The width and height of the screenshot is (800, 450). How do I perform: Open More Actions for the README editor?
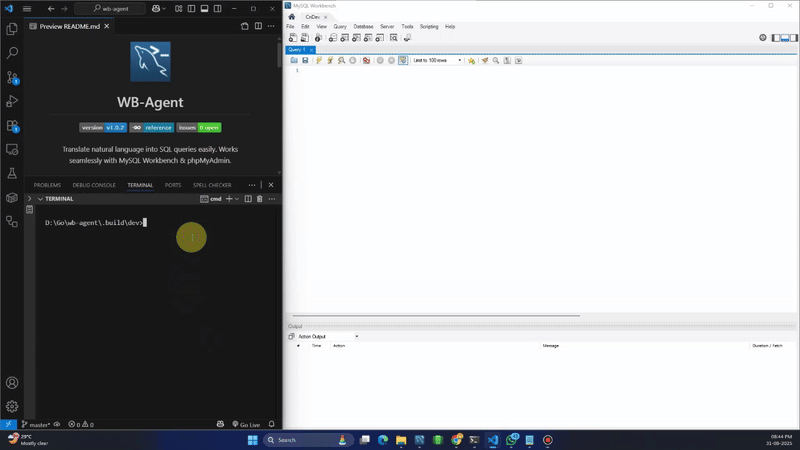point(271,26)
